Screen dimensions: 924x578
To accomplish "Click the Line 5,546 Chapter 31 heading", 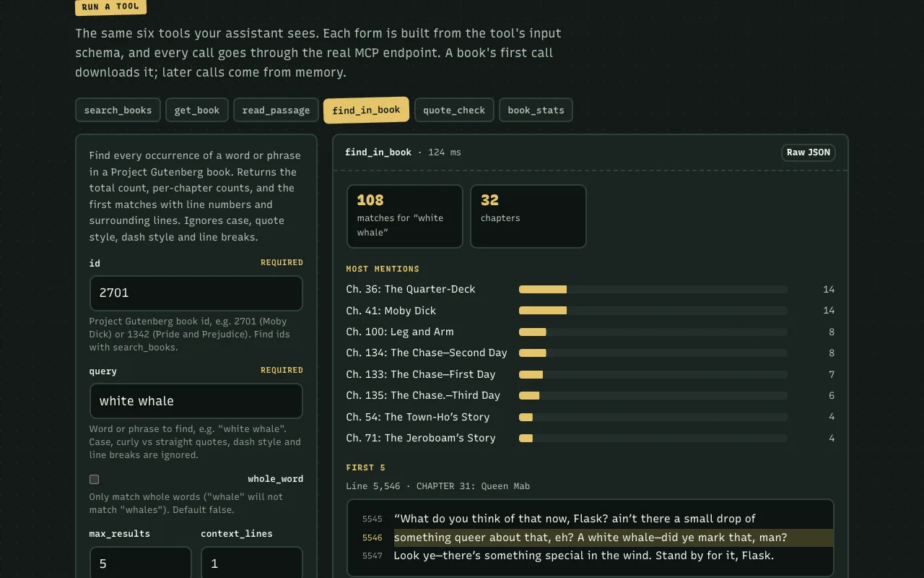I will coord(438,486).
